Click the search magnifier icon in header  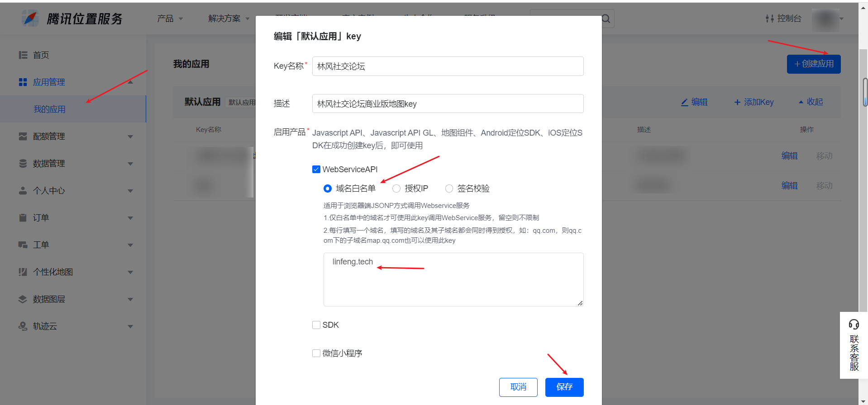(606, 19)
